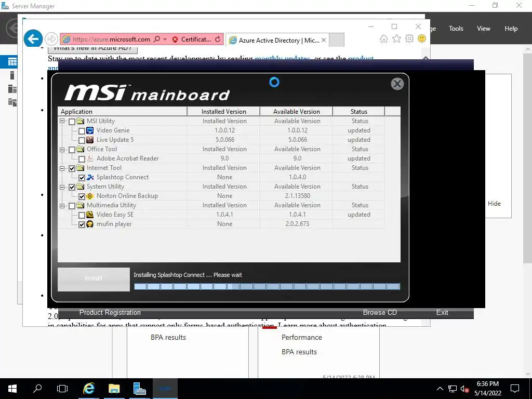Check the Office Tool group checkbox

point(72,150)
